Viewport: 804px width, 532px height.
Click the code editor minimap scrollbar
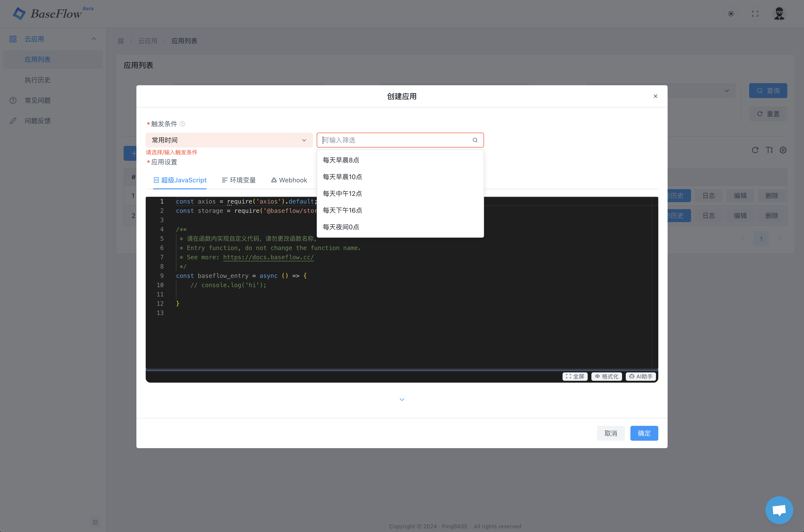click(x=655, y=283)
